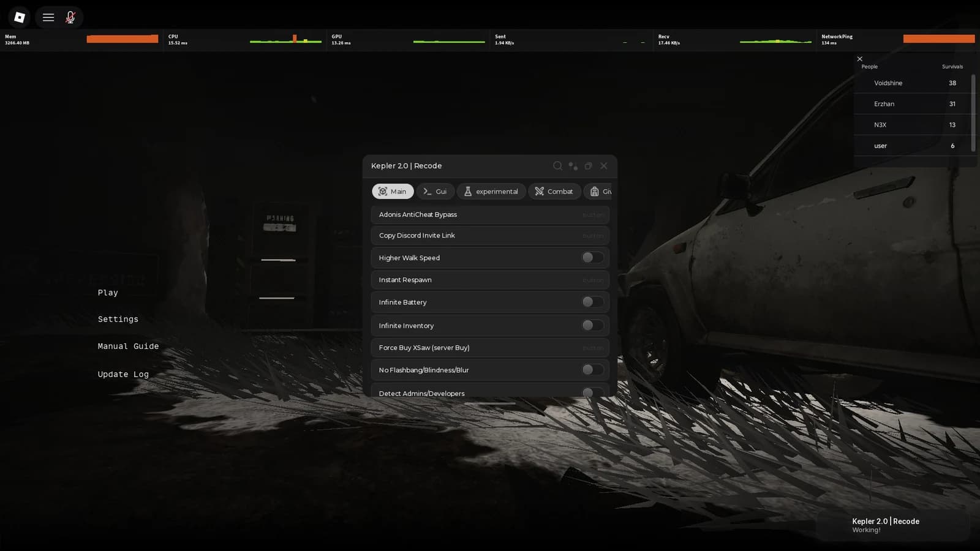The width and height of the screenshot is (980, 551).
Task: Open Settings from the game menu
Action: tap(118, 319)
